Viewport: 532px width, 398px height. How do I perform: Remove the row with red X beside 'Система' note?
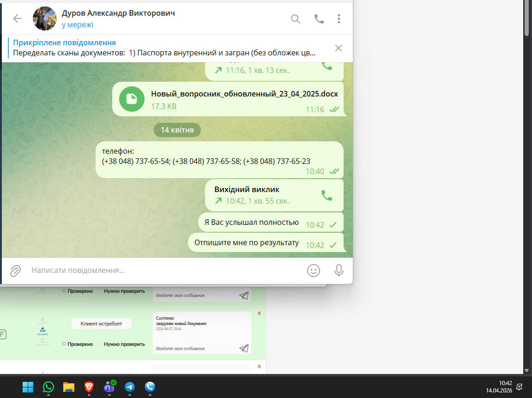point(259,313)
